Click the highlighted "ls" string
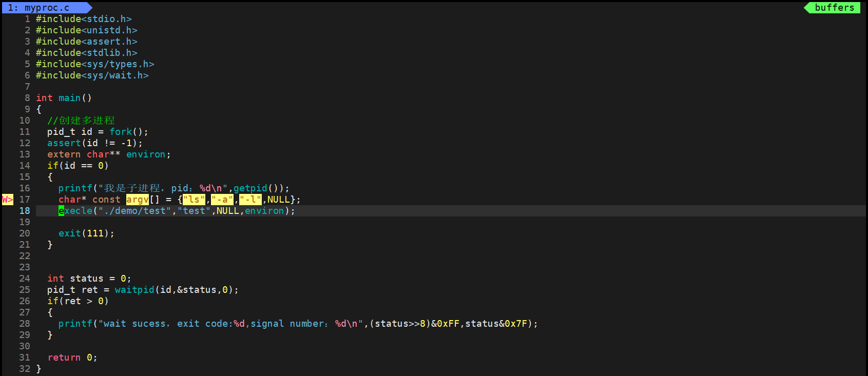Image resolution: width=868 pixels, height=376 pixels. tap(194, 200)
